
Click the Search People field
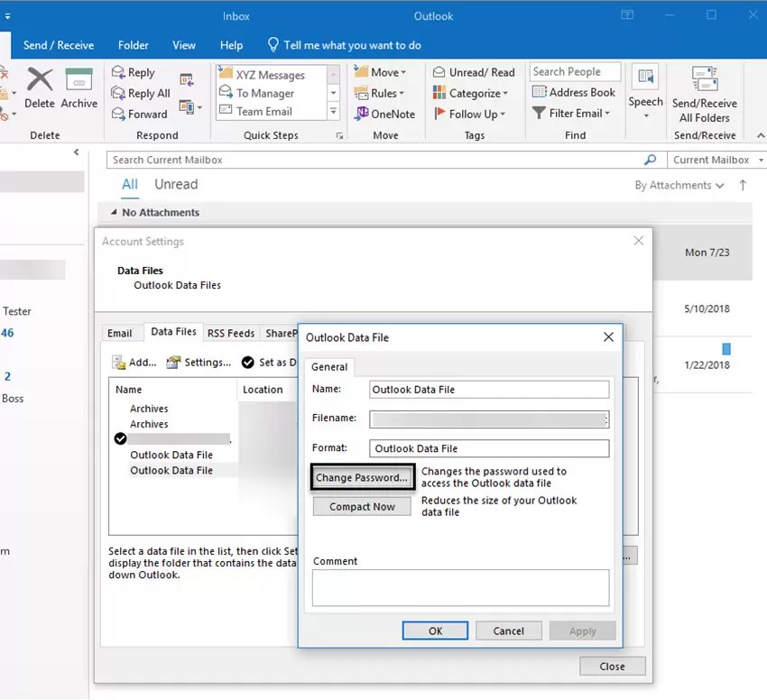576,72
